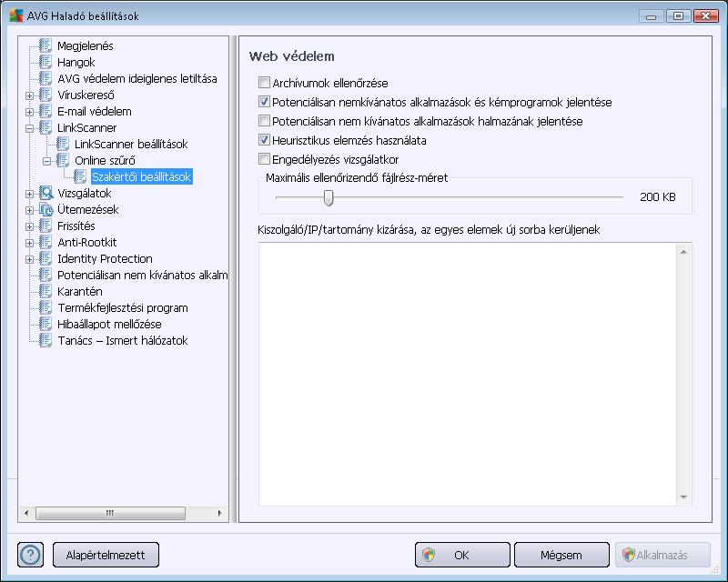Click the Alapértelmezett button
728x582 pixels.
click(106, 555)
